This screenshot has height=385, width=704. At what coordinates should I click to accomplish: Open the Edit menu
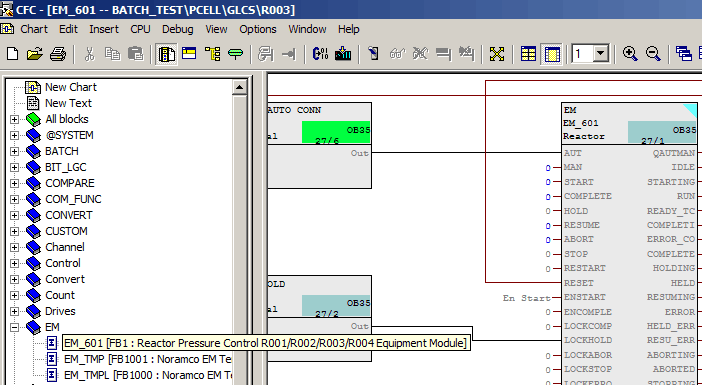coord(68,29)
